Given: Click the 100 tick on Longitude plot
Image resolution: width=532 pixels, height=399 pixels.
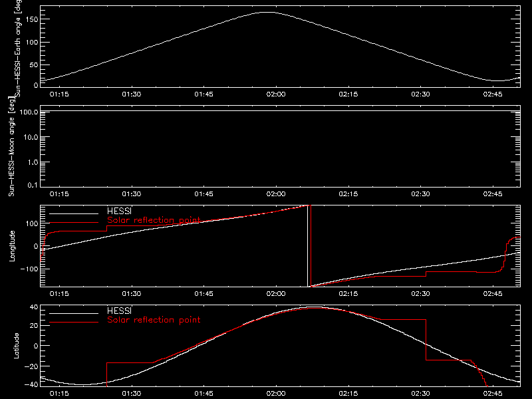Looking at the screenshot, I should (32, 223).
